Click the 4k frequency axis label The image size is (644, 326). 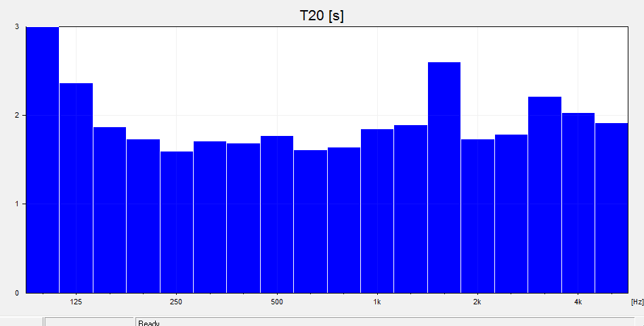578,302
